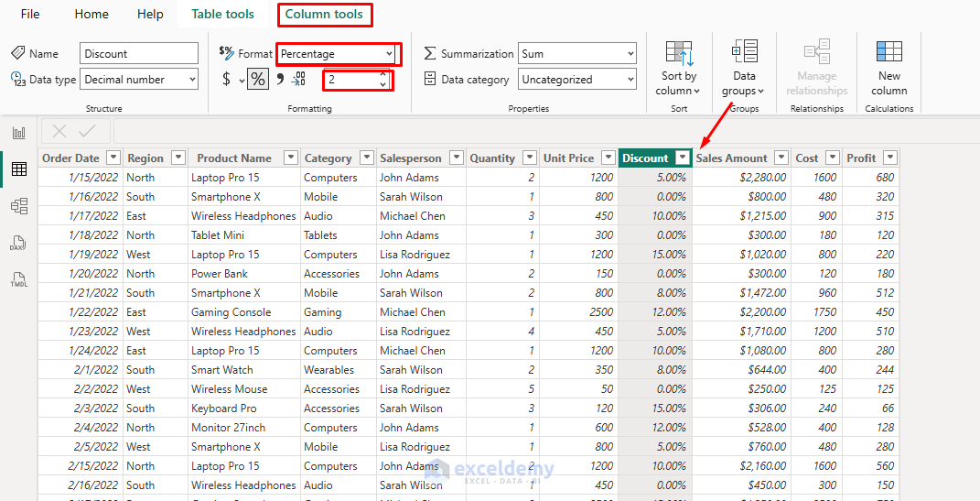The image size is (980, 501).
Task: Select the Column tools tab
Action: tap(324, 14)
